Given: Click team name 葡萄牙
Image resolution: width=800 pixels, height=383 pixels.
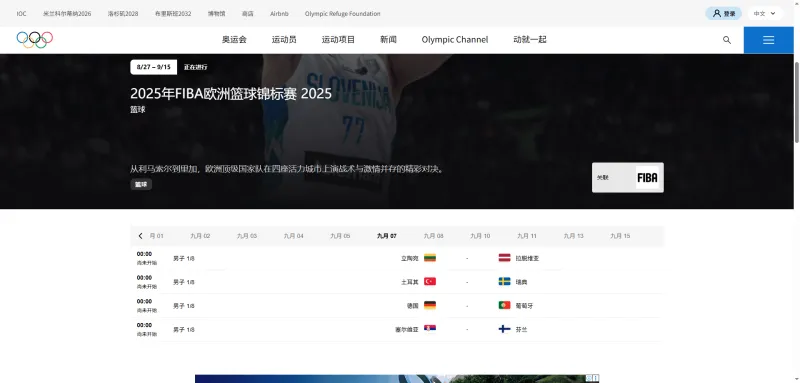Looking at the screenshot, I should (524, 306).
